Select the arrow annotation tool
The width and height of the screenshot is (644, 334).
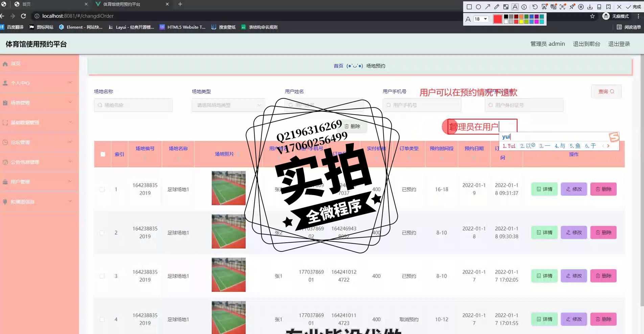tap(487, 7)
